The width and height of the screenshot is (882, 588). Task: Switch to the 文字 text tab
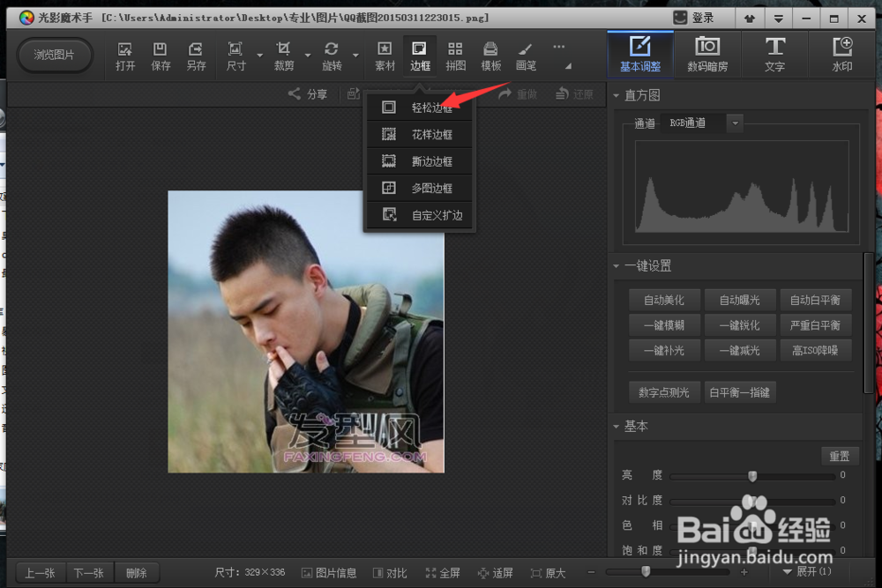click(775, 54)
